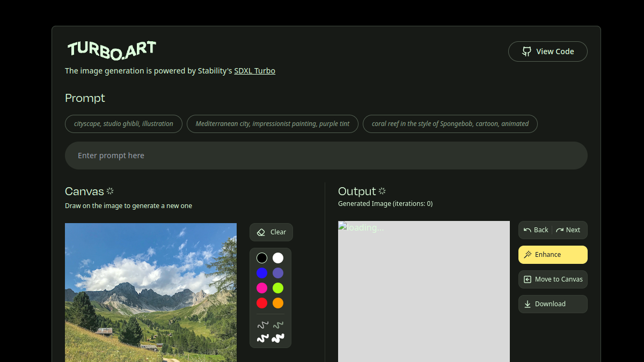Pick the red color swatch
644x362 pixels.
tap(262, 303)
